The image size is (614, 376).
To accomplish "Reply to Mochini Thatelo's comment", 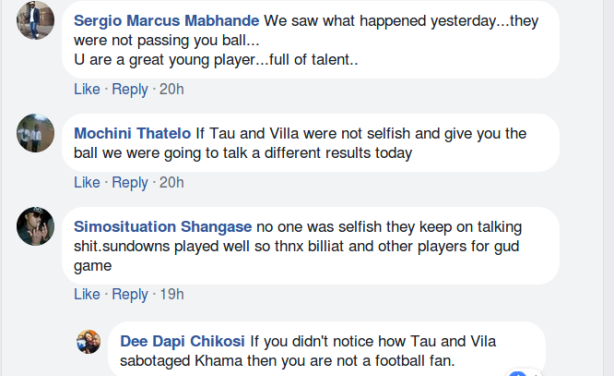I will point(130,183).
